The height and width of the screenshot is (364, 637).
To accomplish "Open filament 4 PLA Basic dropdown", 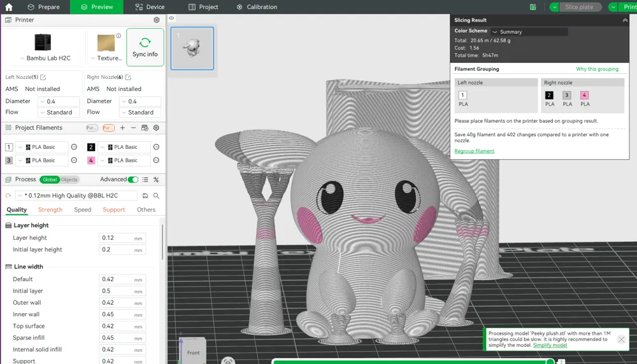I will point(124,160).
